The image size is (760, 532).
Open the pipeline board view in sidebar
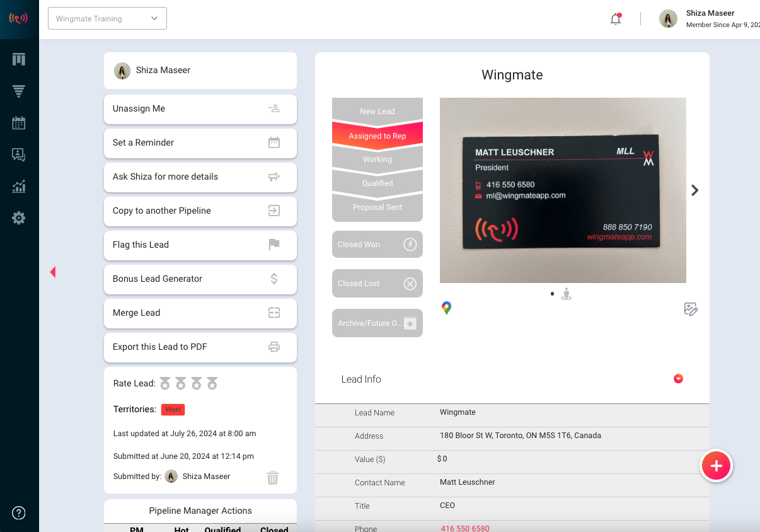[19, 59]
